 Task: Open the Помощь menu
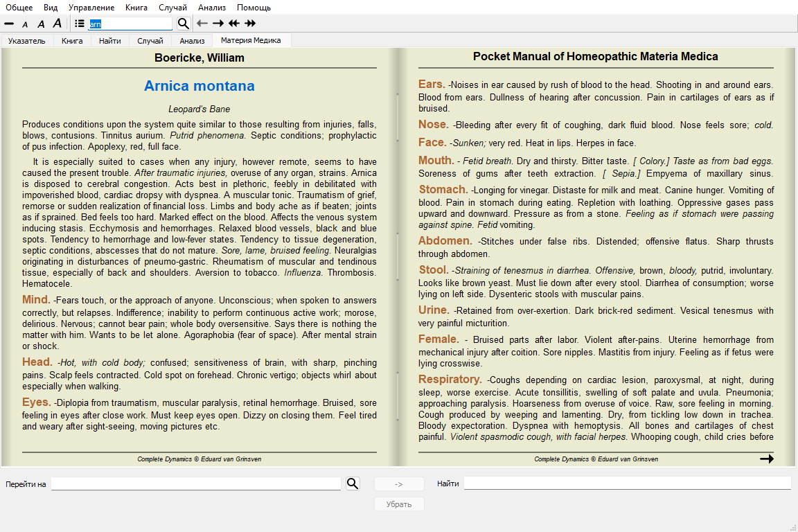coord(254,8)
